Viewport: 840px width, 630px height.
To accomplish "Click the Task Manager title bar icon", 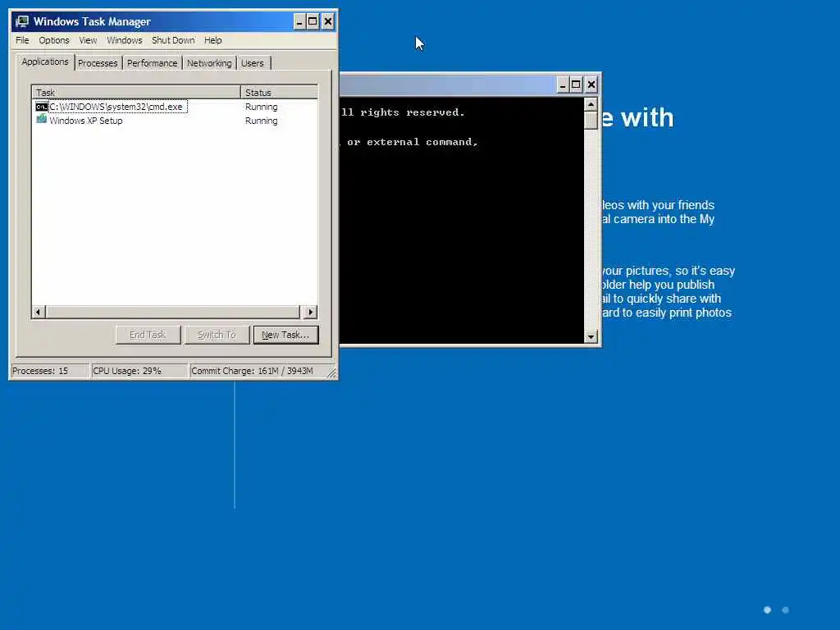I will point(22,21).
